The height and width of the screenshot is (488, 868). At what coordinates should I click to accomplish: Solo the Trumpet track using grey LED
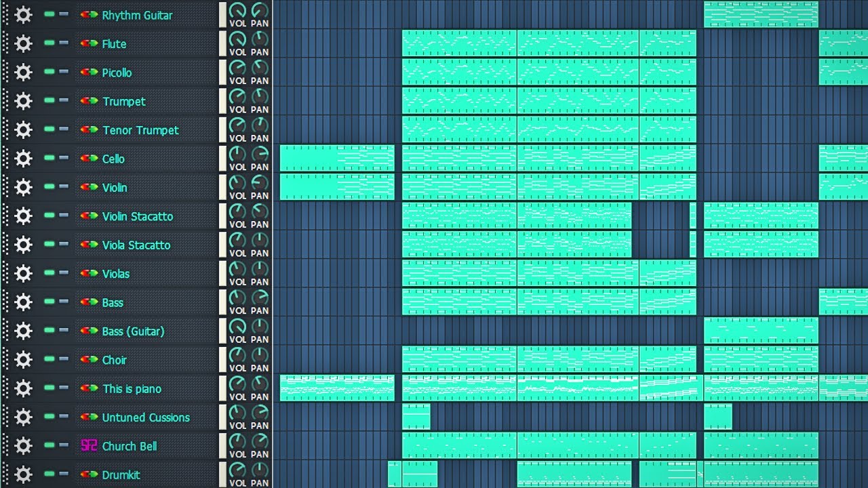click(x=64, y=100)
